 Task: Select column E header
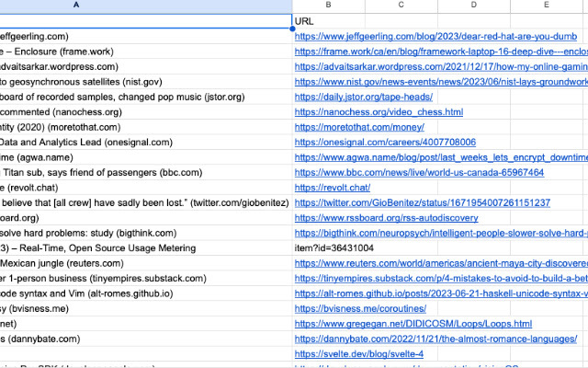(x=547, y=5)
